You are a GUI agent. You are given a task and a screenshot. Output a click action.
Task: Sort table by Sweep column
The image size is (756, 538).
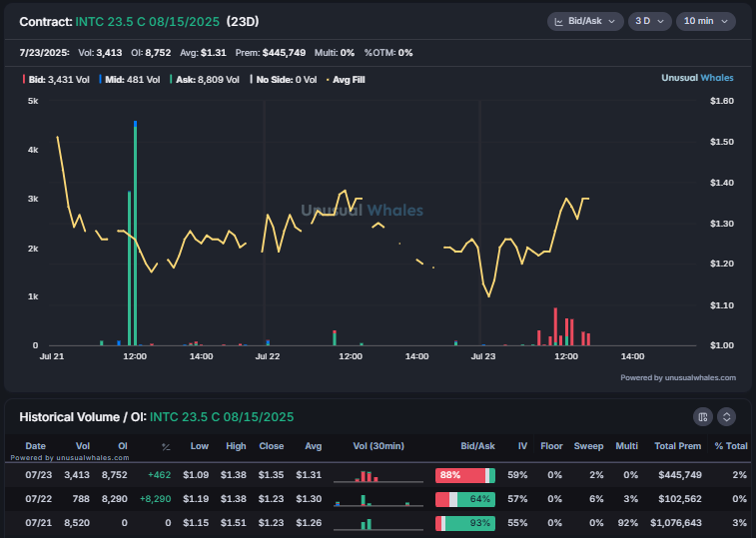pos(588,446)
